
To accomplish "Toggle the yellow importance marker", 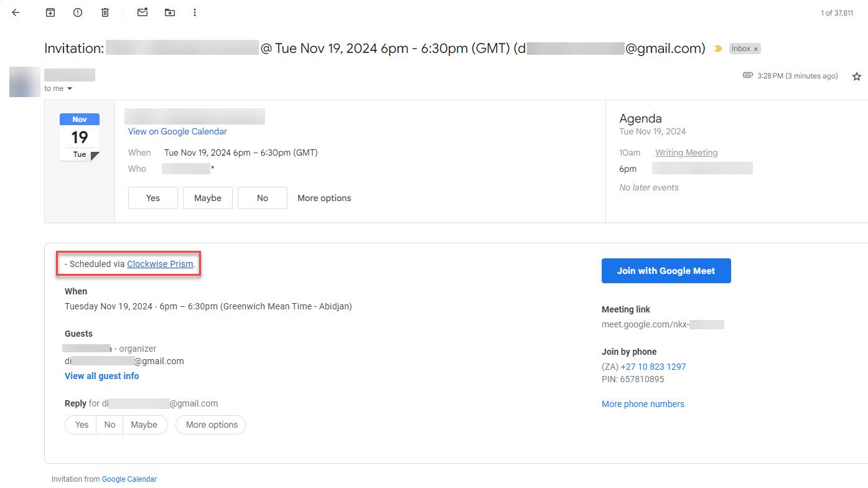I will [x=718, y=49].
